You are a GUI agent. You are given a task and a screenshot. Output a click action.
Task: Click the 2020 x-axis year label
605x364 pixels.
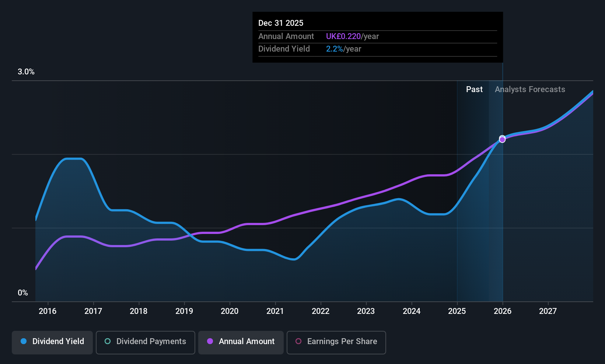coord(230,311)
